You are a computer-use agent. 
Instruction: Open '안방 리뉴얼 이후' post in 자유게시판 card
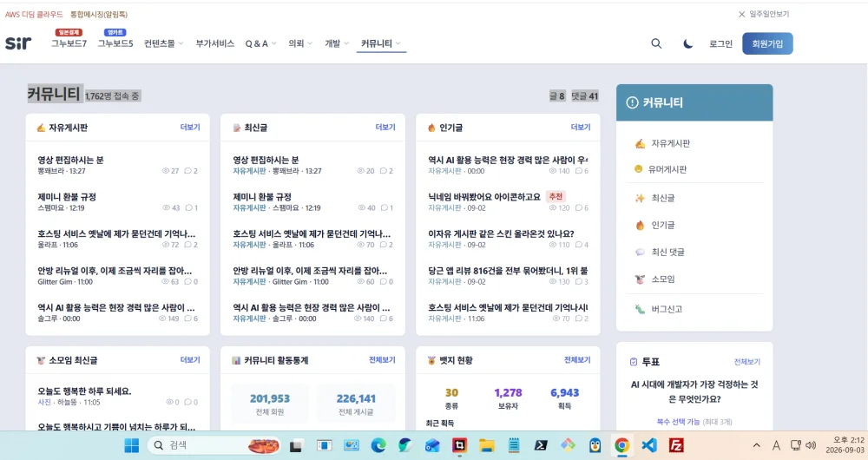(115, 271)
